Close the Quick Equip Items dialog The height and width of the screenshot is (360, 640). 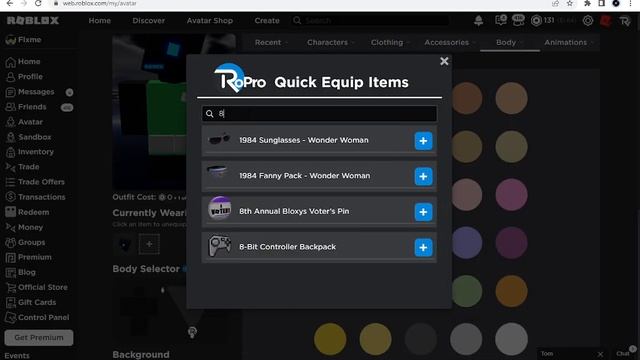[444, 61]
